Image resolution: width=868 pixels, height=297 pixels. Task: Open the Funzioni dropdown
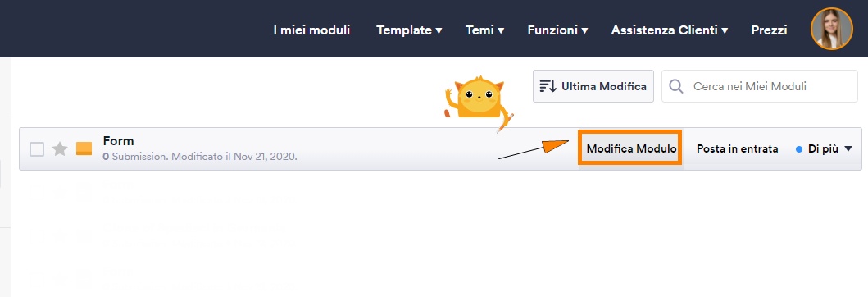click(557, 30)
